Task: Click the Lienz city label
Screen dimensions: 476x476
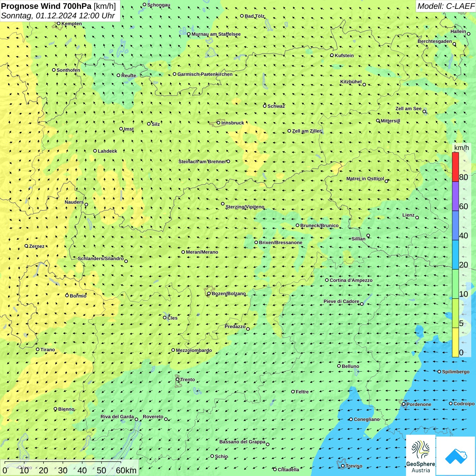Action: click(408, 215)
